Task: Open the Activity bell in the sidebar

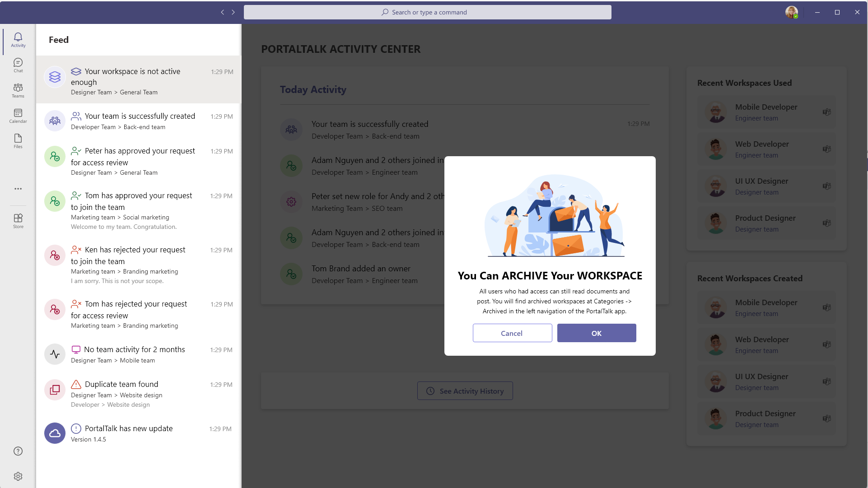Action: coord(18,40)
